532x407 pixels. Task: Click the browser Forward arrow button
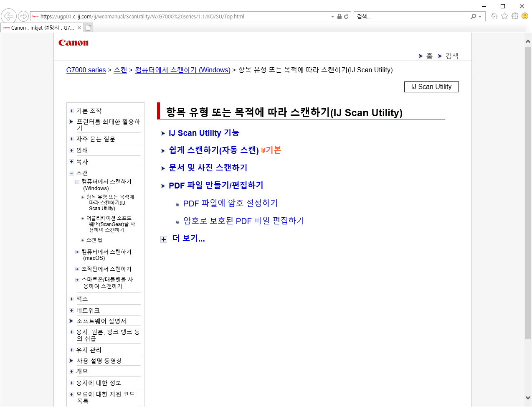tap(23, 16)
